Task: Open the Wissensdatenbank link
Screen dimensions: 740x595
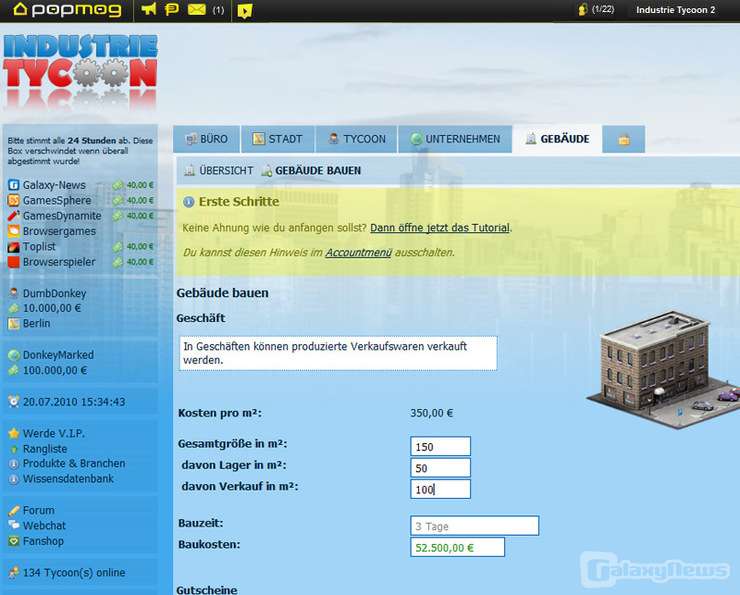Action: (x=68, y=478)
